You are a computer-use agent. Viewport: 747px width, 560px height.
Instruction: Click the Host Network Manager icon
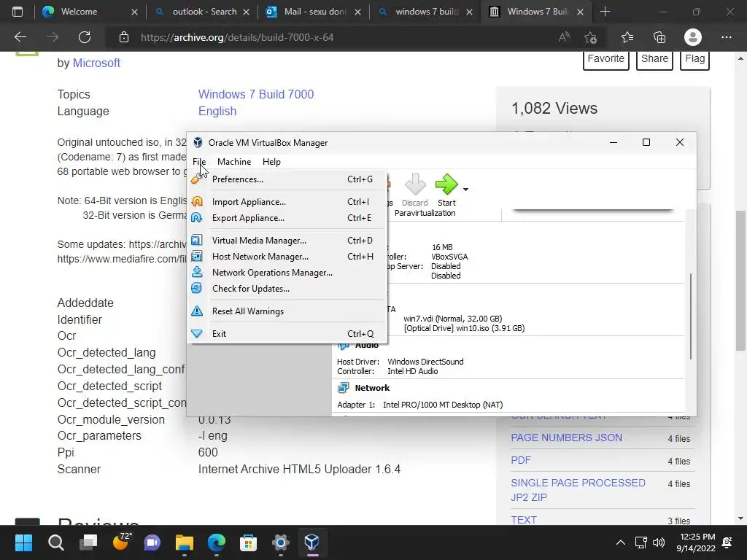point(197,257)
